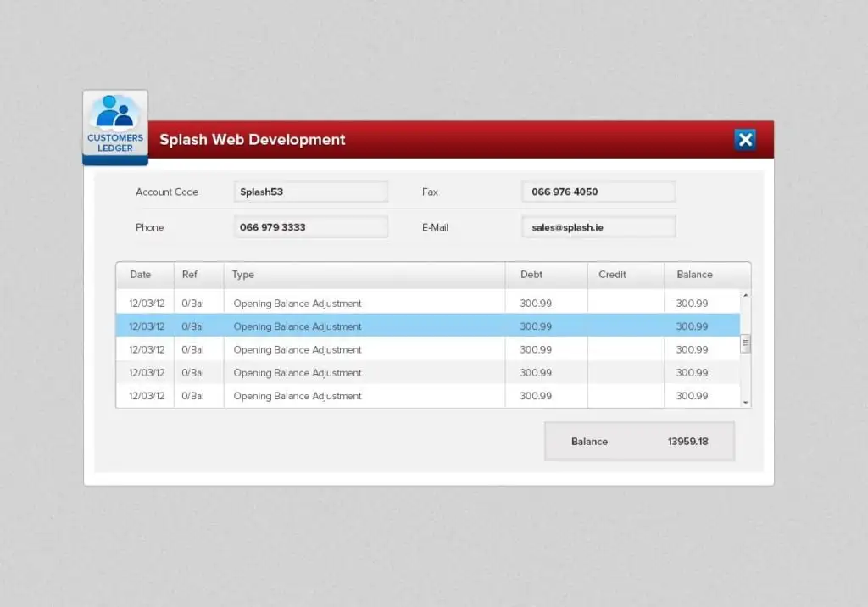The width and height of the screenshot is (868, 607).
Task: Click the scrollbar up arrow in the ledger table
Action: pos(746,295)
